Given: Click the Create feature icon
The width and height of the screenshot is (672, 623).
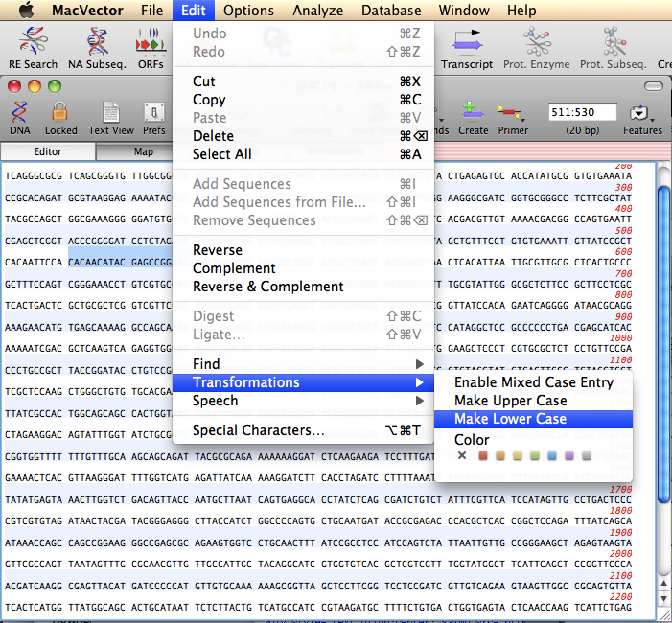Looking at the screenshot, I should point(473,114).
